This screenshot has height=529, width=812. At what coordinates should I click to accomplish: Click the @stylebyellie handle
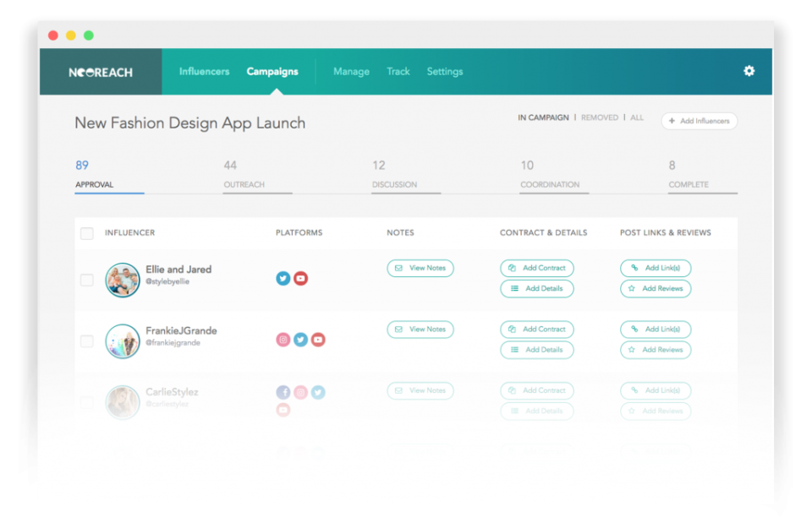(167, 281)
